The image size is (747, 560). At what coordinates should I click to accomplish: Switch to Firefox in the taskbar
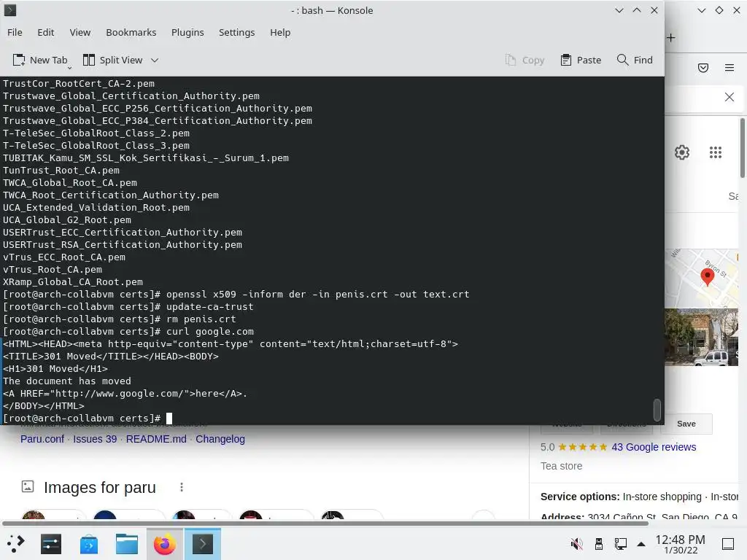coord(164,544)
